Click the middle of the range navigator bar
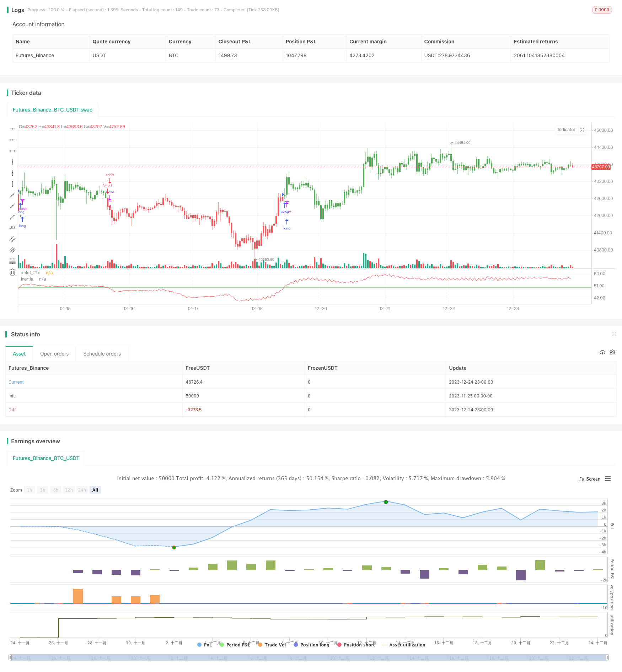This screenshot has height=672, width=622. (309, 657)
